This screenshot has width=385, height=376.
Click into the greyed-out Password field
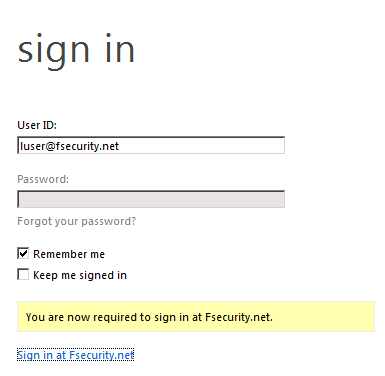pyautogui.click(x=151, y=199)
